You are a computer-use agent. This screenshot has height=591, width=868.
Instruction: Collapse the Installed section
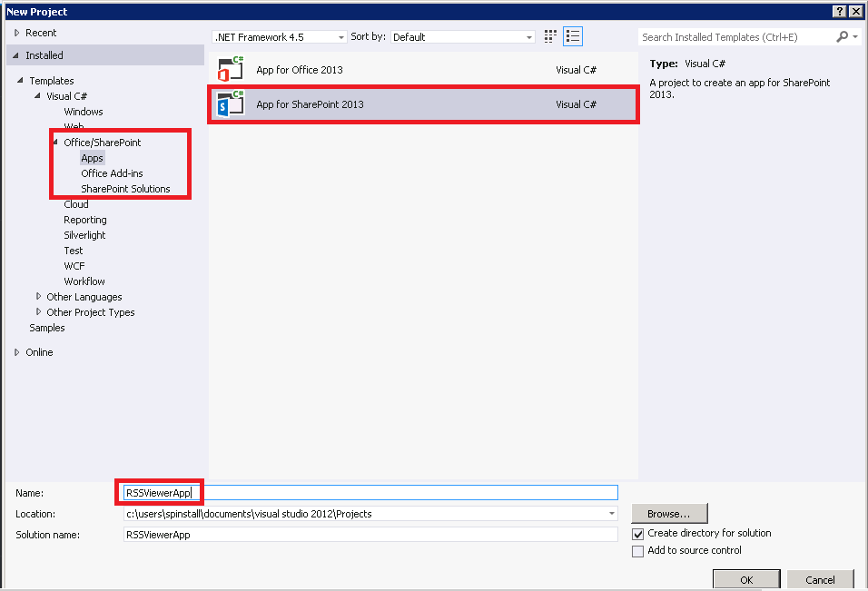click(15, 55)
